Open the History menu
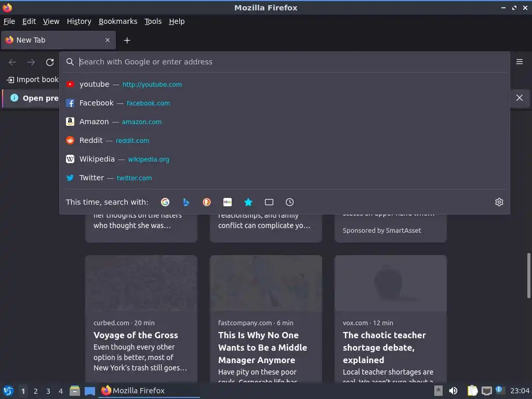Screen dimensions: 532x399 tap(79, 21)
